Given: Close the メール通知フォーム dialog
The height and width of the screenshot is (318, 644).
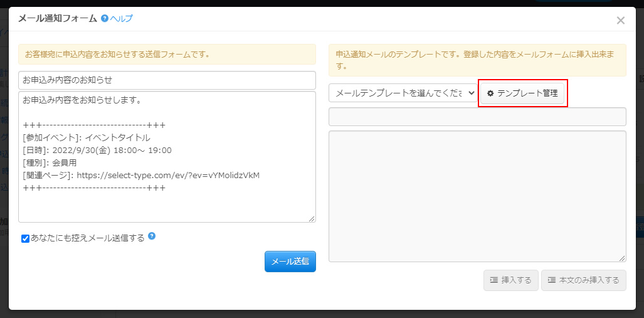Looking at the screenshot, I should pyautogui.click(x=620, y=21).
